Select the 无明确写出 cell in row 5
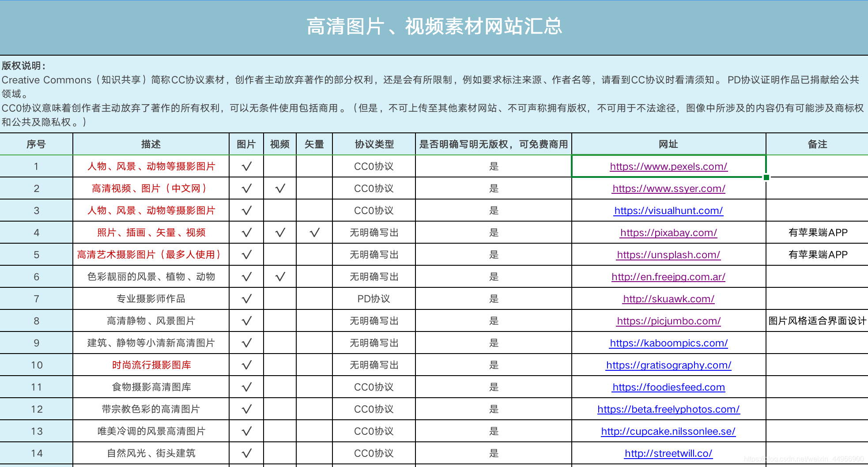This screenshot has height=467, width=868. click(374, 255)
